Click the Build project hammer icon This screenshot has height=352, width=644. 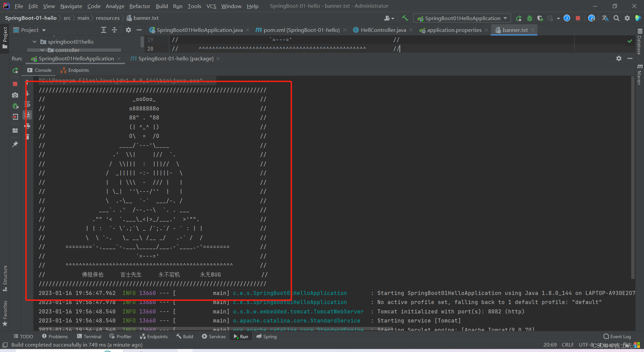click(405, 18)
